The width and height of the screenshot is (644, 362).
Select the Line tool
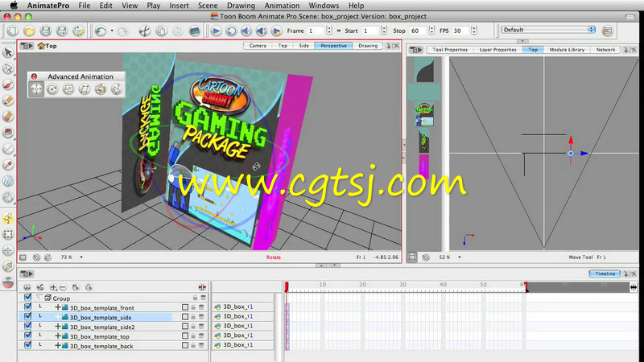tap(8, 149)
